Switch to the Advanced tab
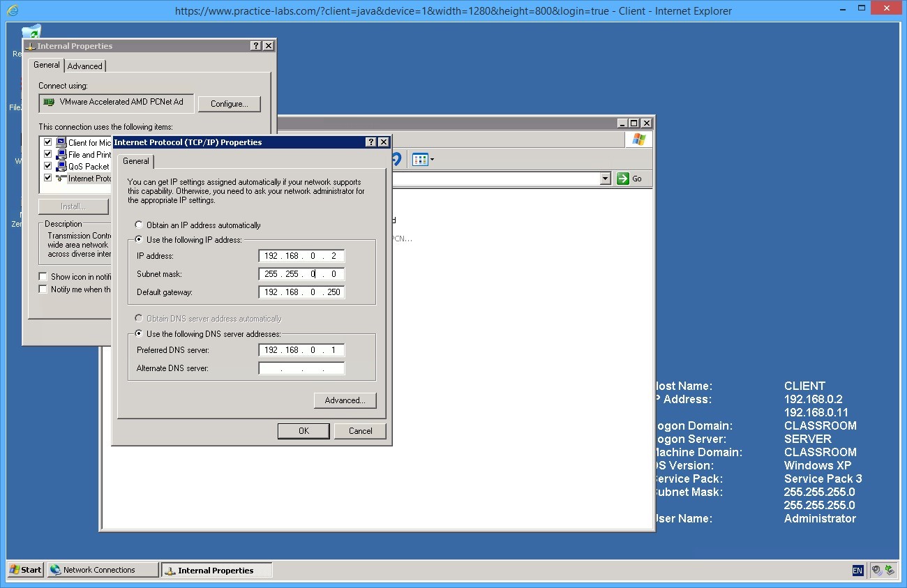The image size is (907, 588). click(84, 66)
